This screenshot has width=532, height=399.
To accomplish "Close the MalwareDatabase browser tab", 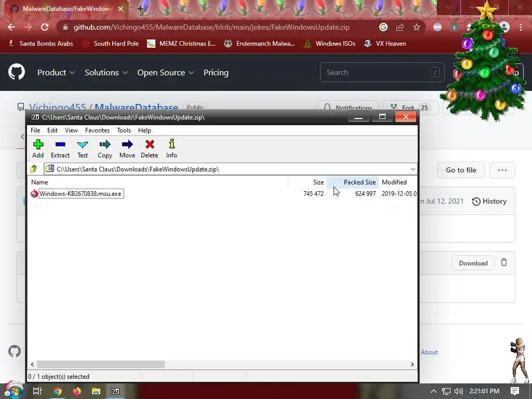I will click(x=121, y=9).
